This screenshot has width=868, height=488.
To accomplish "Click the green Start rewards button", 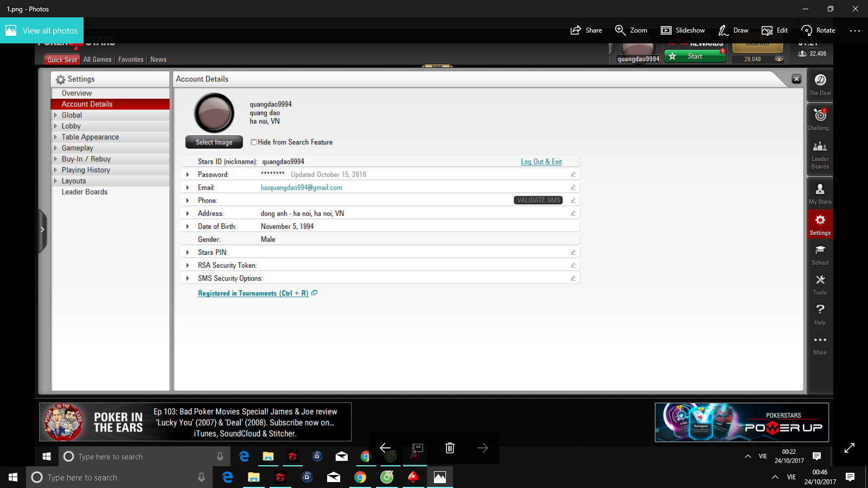I will pyautogui.click(x=695, y=56).
